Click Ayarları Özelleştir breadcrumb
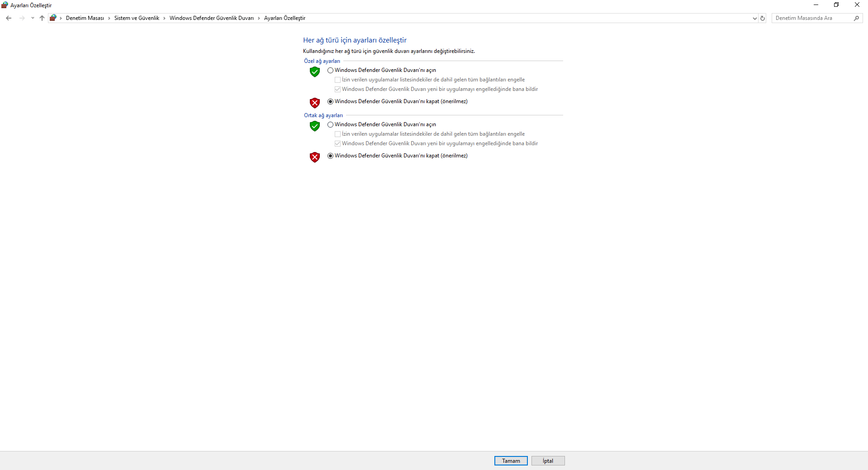 (x=285, y=18)
